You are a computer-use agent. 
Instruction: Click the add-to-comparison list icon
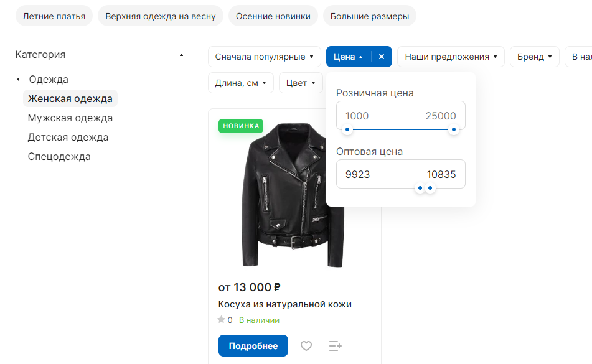pyautogui.click(x=335, y=346)
